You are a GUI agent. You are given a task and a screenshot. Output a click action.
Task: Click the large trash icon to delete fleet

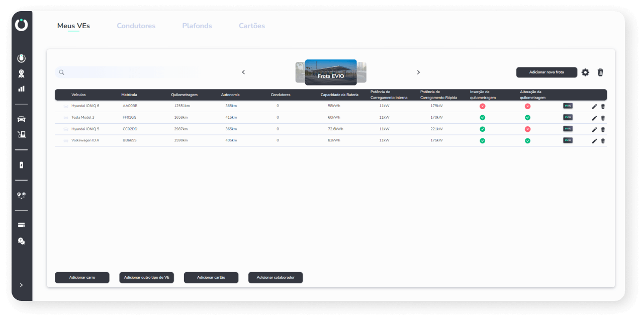click(600, 72)
